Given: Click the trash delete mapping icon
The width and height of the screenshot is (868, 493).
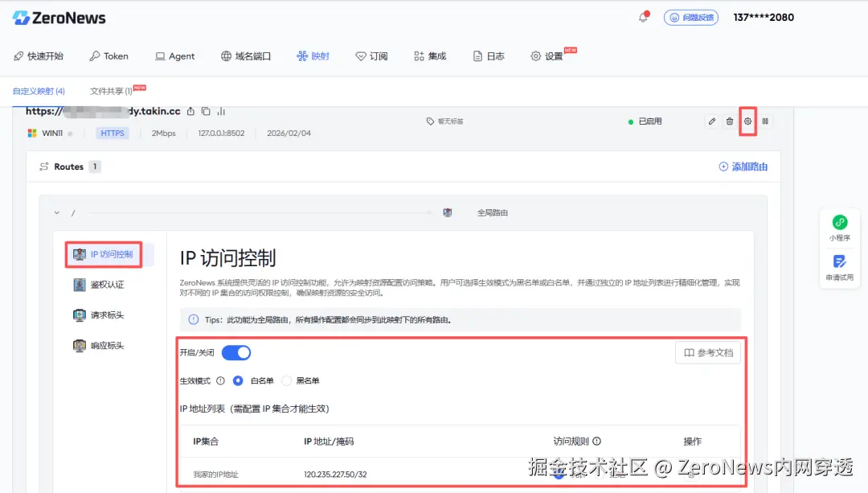Looking at the screenshot, I should [730, 121].
